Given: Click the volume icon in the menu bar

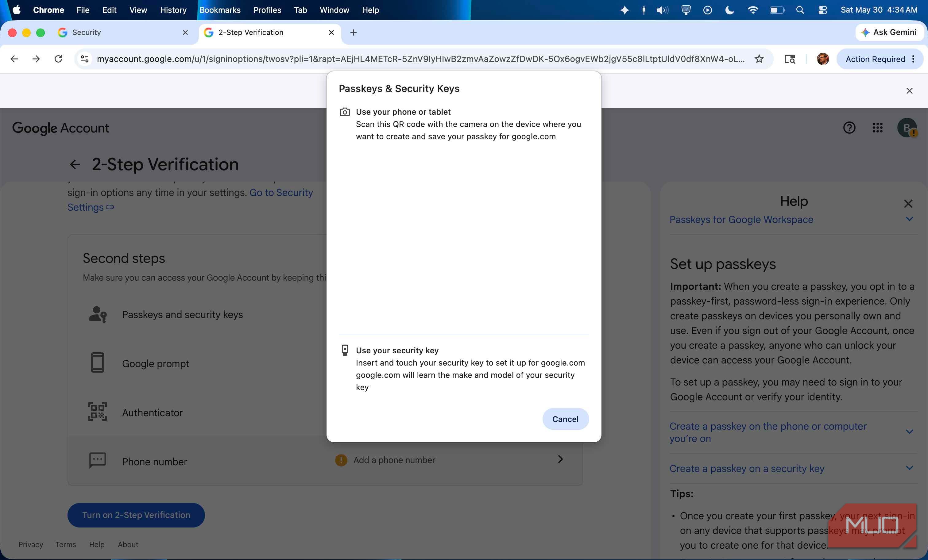Looking at the screenshot, I should [662, 10].
